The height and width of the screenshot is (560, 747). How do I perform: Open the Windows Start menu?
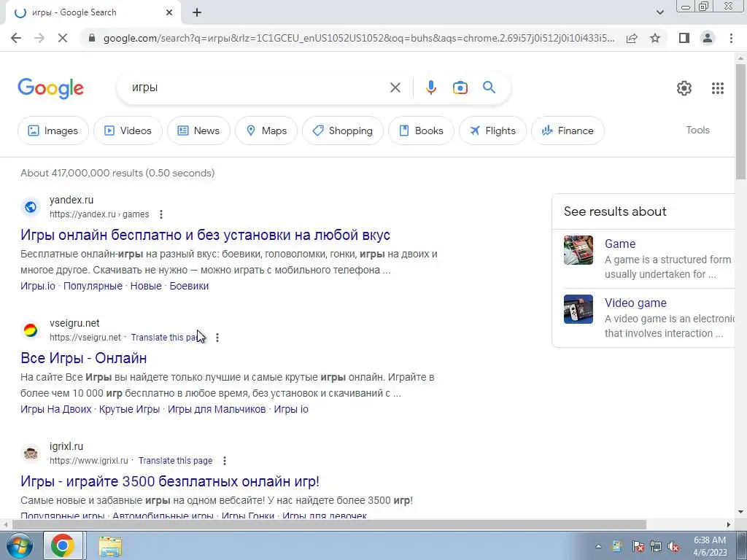point(18,545)
